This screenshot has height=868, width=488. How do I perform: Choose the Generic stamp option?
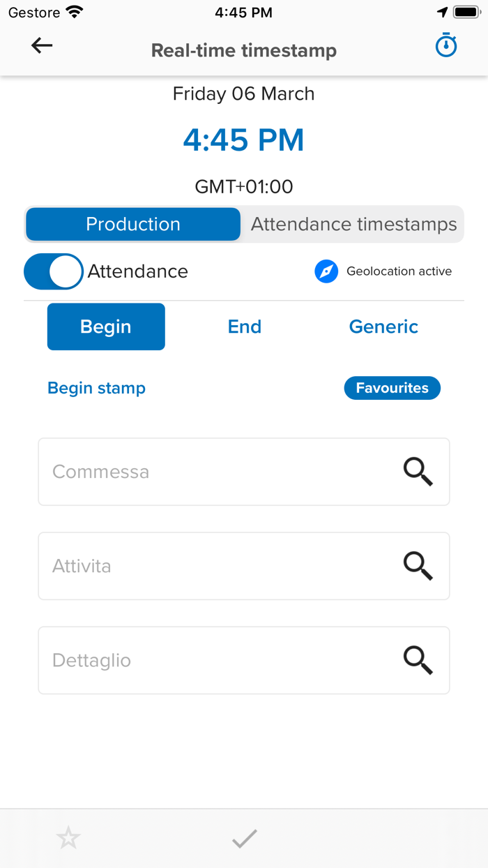(383, 327)
